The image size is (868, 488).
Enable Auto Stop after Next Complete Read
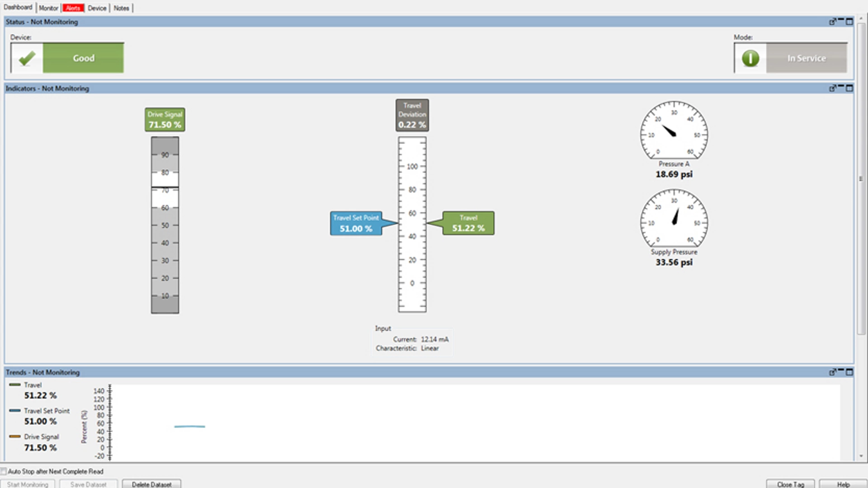pyautogui.click(x=4, y=471)
